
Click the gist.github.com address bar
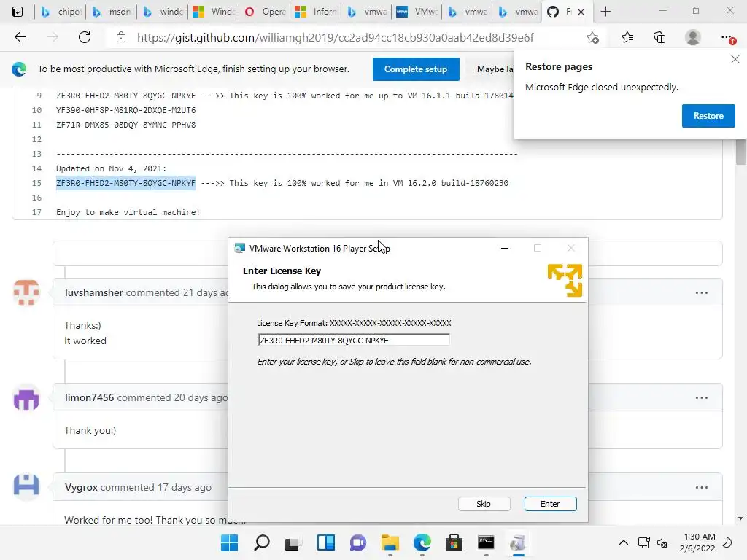(x=335, y=37)
